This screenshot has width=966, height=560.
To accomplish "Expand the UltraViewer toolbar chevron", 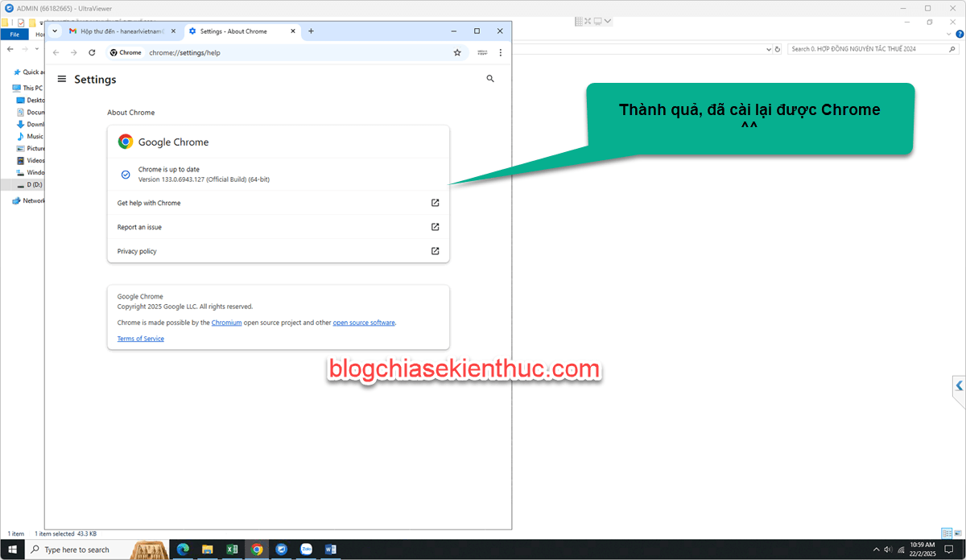I will coord(608,21).
